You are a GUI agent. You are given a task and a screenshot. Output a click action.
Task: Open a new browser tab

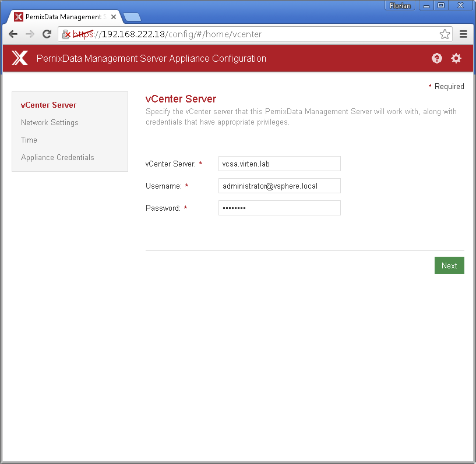point(132,17)
